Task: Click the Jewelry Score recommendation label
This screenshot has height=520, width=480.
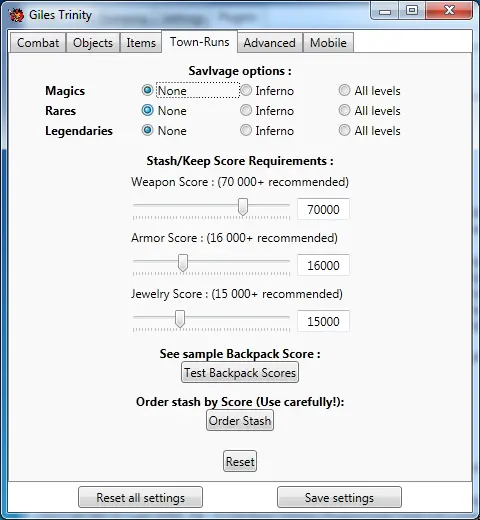Action: [237, 294]
